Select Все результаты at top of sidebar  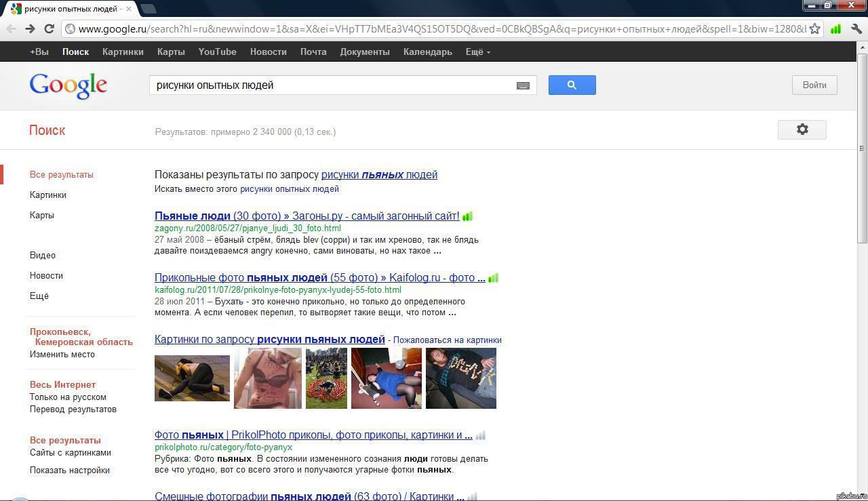click(62, 174)
